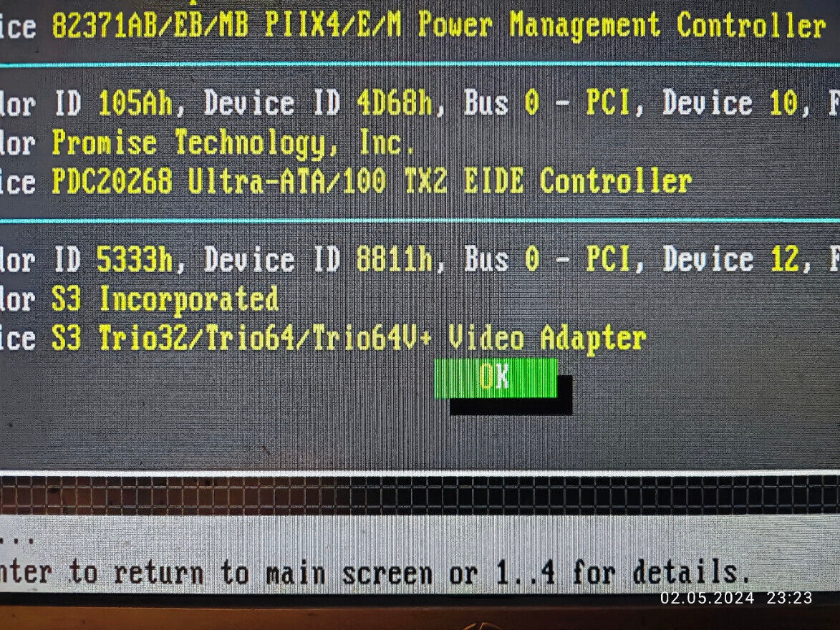Click the Device 10 number in Promise entry
This screenshot has width=840, height=630.
coord(783,103)
